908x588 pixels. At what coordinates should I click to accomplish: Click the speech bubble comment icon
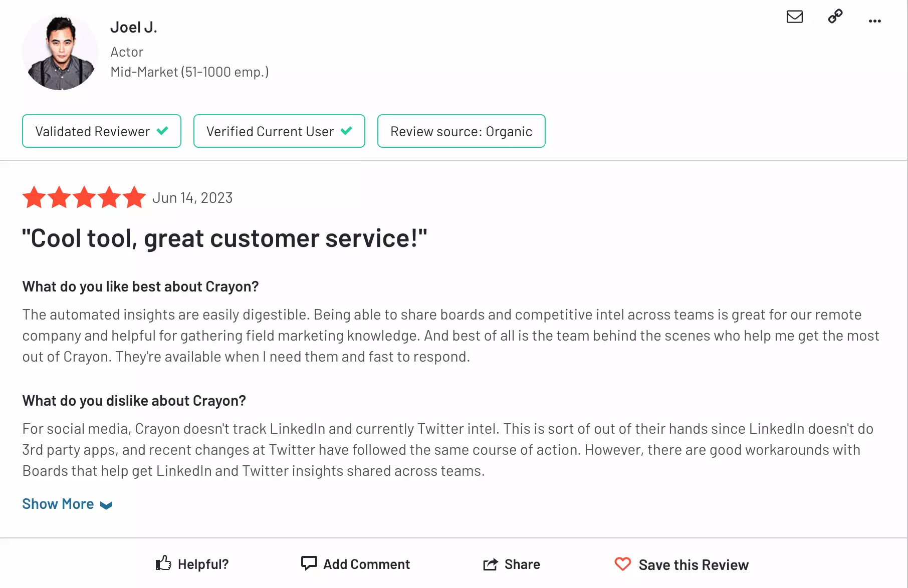309,563
